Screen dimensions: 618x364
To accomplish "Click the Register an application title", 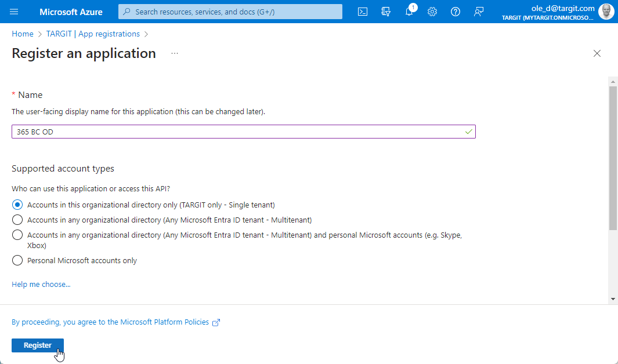I will click(x=84, y=53).
